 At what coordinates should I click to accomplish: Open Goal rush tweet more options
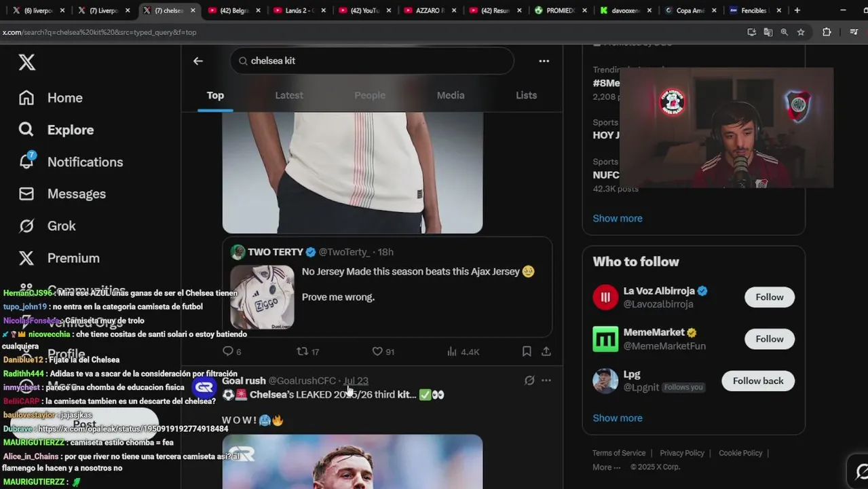coord(546,380)
